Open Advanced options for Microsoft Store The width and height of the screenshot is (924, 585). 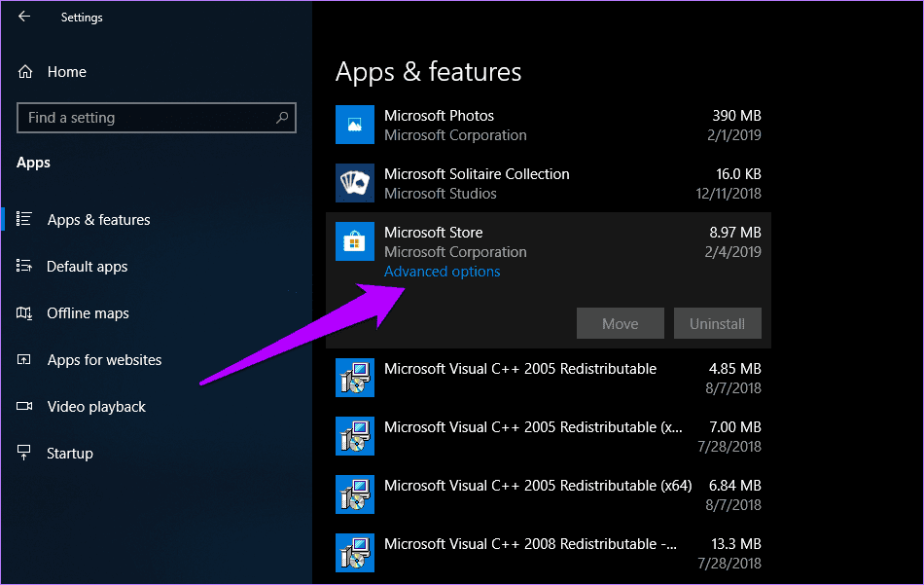442,272
